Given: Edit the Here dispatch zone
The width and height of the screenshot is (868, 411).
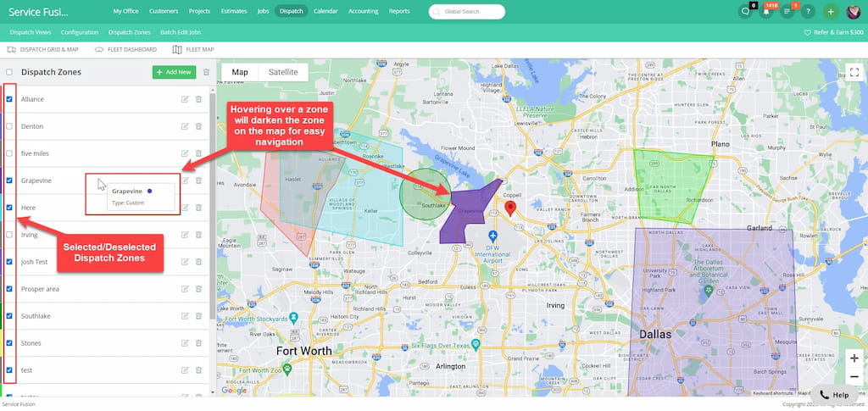Looking at the screenshot, I should (x=185, y=208).
